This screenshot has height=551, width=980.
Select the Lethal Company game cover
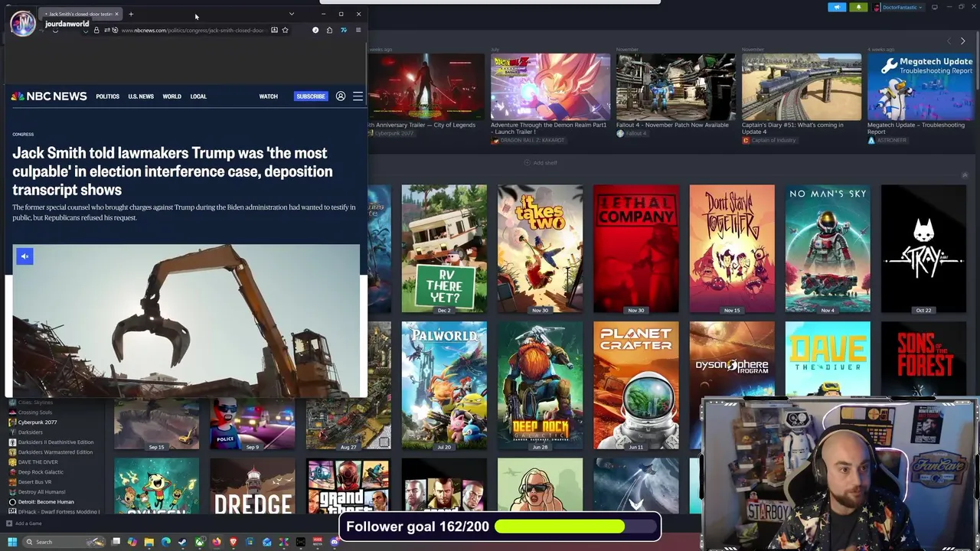click(x=635, y=249)
